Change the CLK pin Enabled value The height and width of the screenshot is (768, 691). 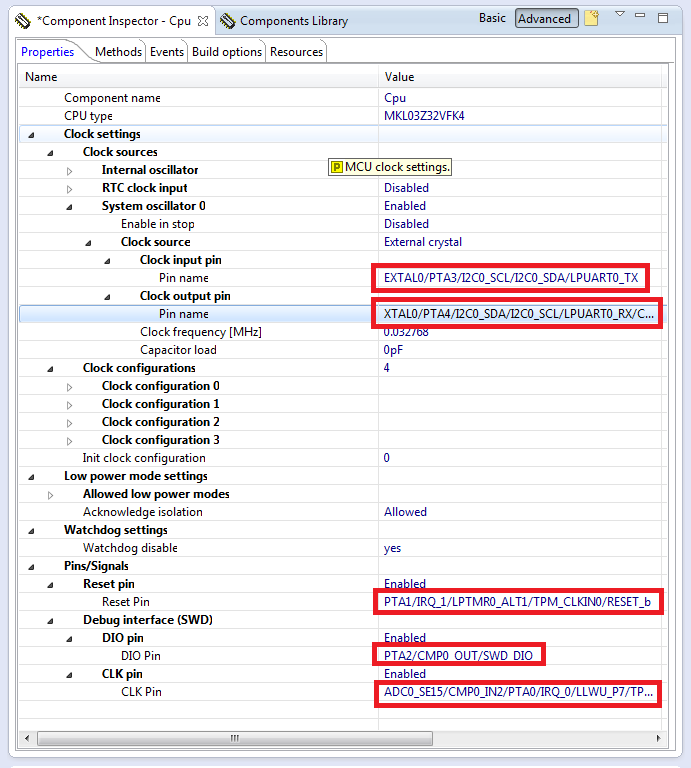(x=405, y=674)
